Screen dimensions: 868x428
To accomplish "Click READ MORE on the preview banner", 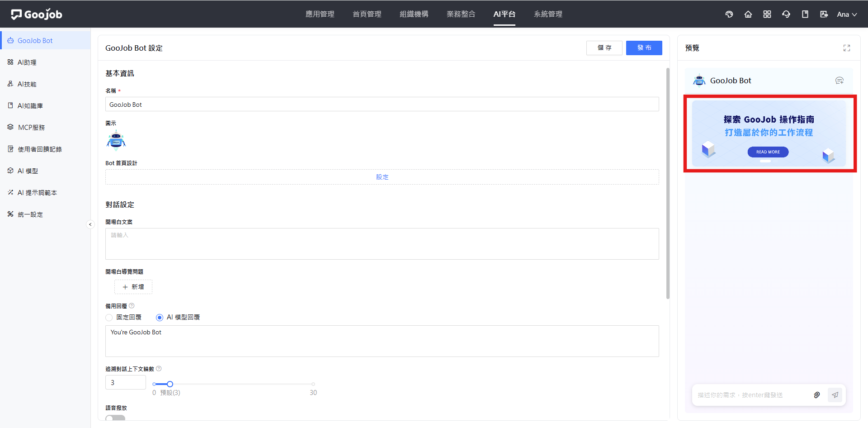I will pos(768,152).
